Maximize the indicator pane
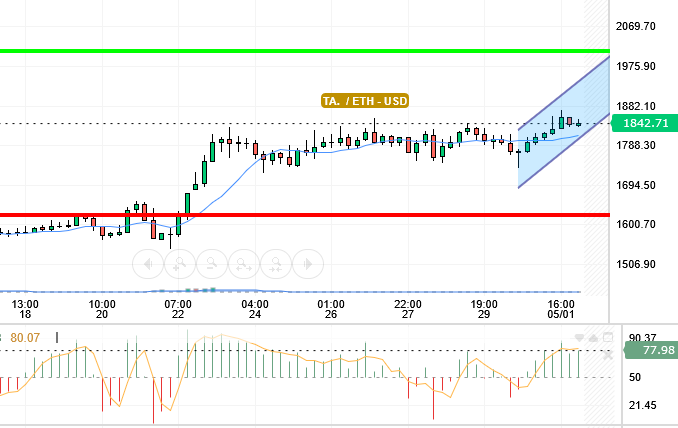Screen dimensions: 678x428 pyautogui.click(x=608, y=337)
